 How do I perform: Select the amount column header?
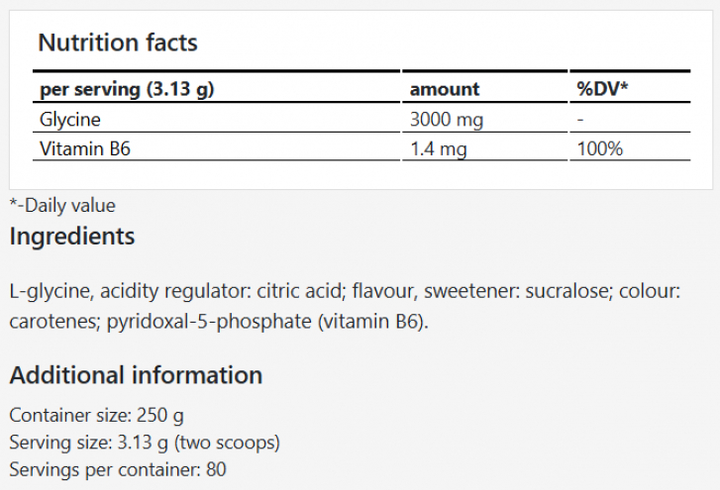(444, 88)
